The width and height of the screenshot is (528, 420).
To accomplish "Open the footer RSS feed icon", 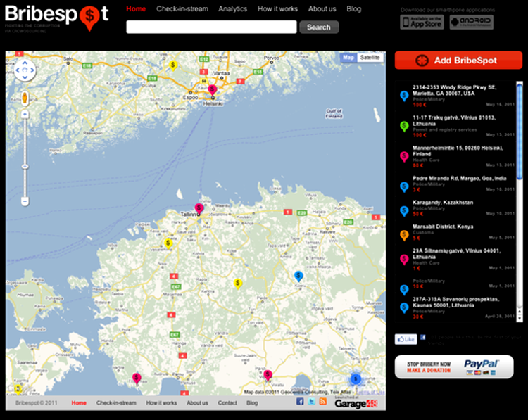I will pyautogui.click(x=323, y=401).
